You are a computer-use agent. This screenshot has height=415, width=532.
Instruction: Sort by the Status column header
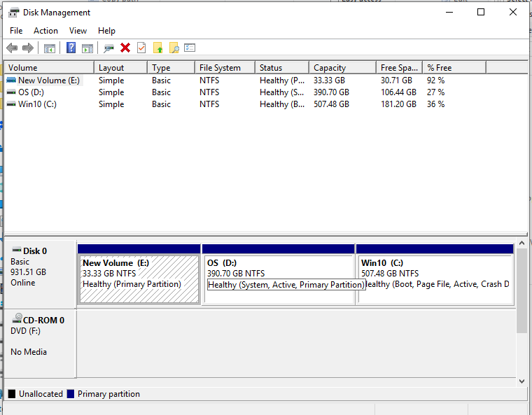click(x=282, y=67)
